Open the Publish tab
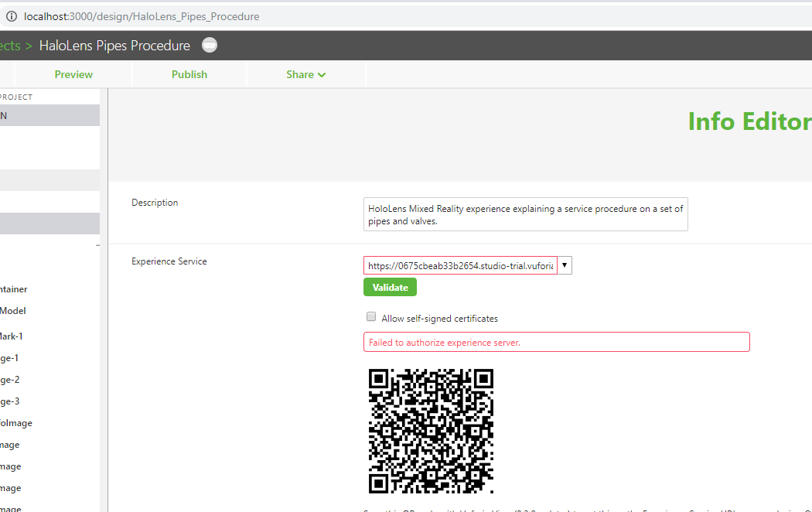 click(189, 74)
